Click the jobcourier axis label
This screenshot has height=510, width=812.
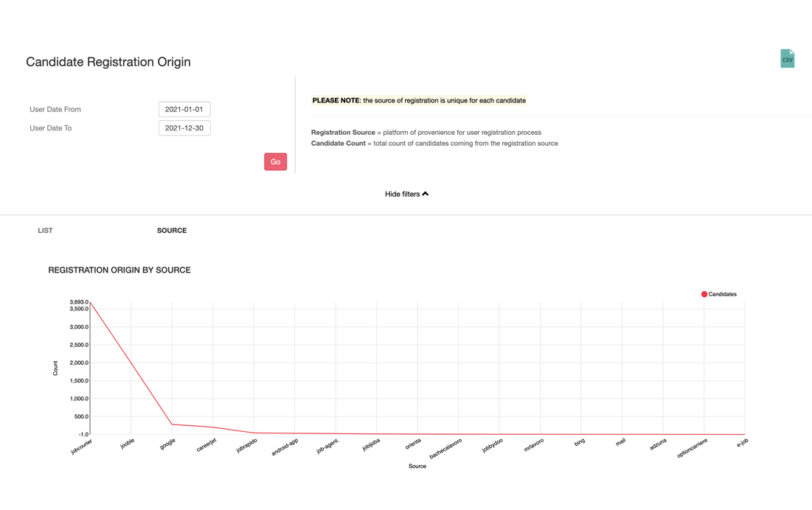(82, 447)
